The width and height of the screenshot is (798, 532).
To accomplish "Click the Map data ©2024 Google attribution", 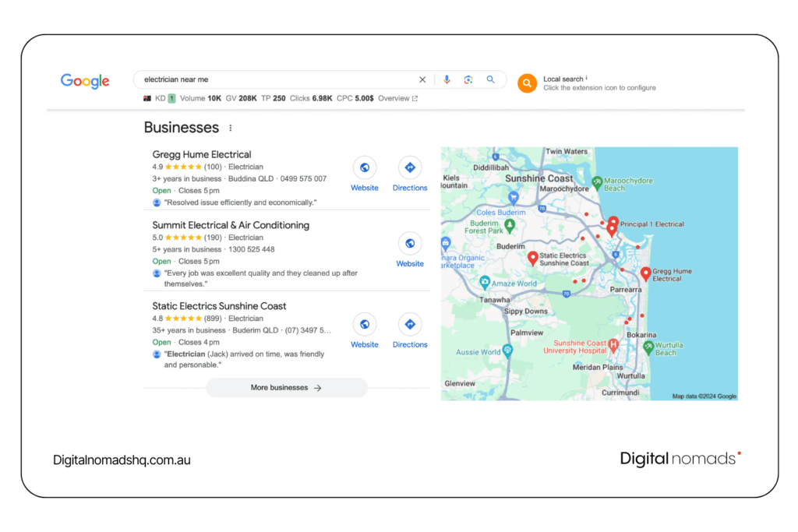I will pyautogui.click(x=704, y=396).
